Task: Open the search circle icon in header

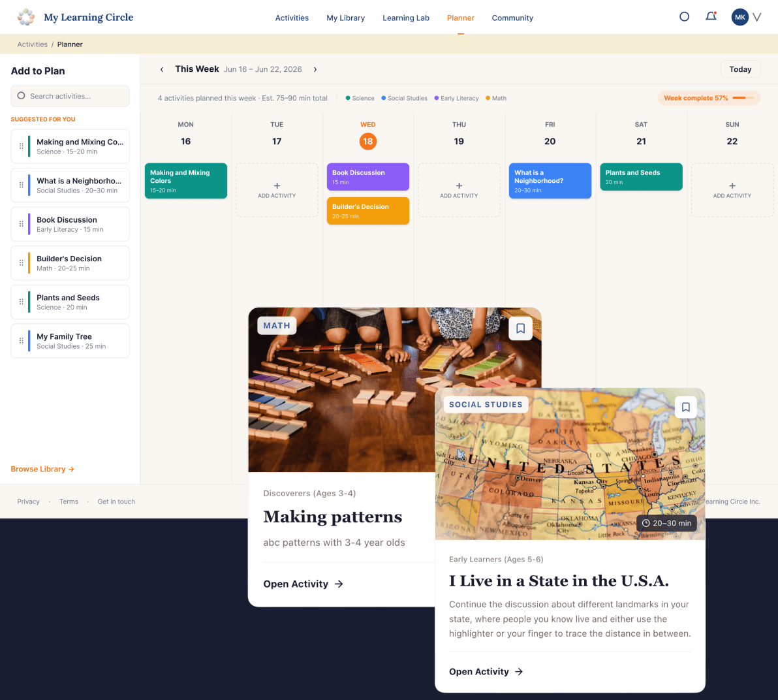Action: pos(684,17)
